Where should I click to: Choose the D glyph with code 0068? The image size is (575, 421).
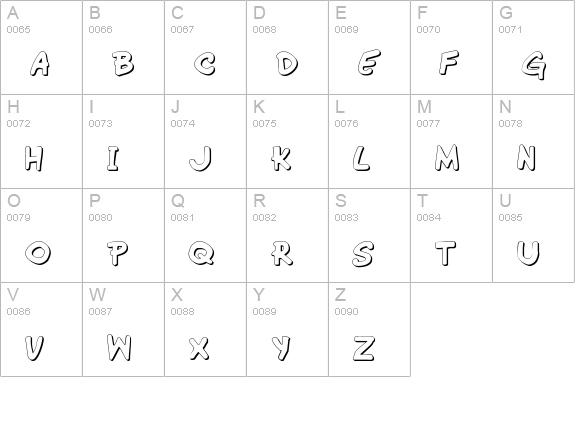[288, 63]
